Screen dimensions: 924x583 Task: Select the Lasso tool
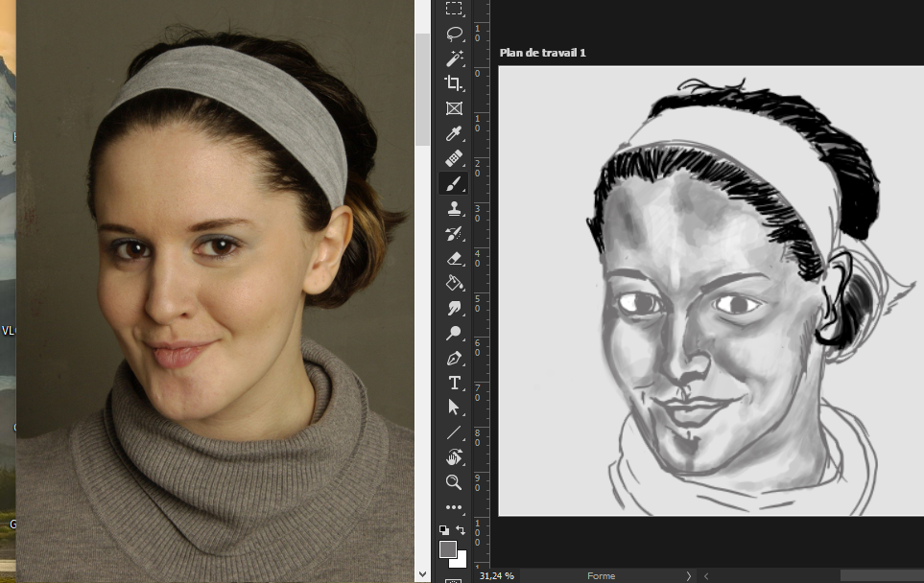455,34
